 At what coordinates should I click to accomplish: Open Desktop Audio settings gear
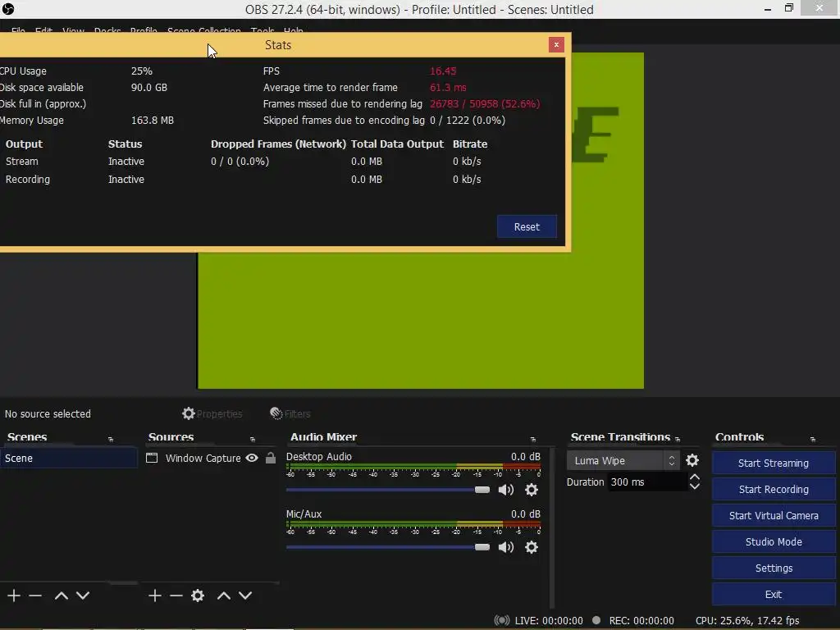(x=532, y=490)
